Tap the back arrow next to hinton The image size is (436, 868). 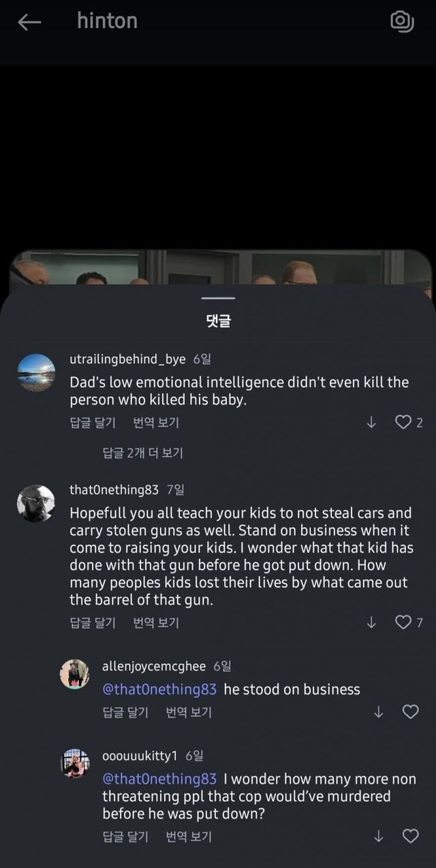tap(29, 22)
